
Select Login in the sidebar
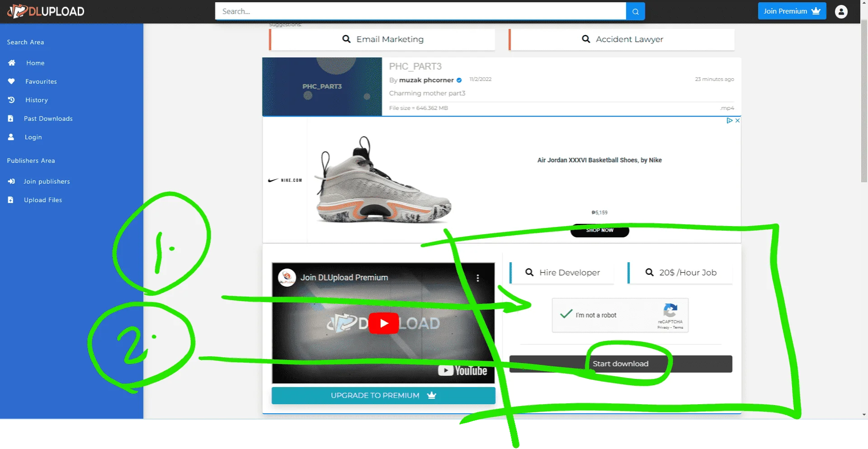[33, 137]
